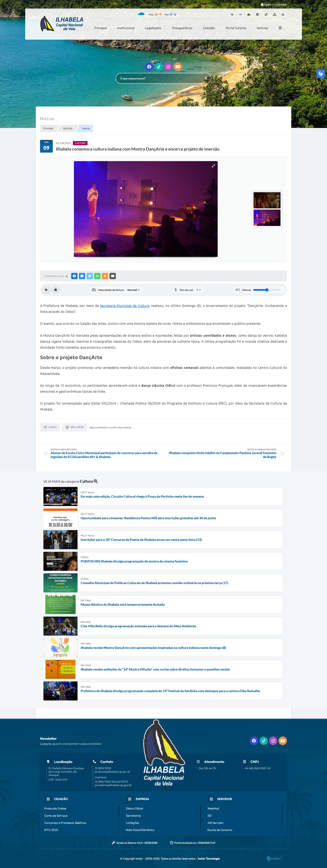This screenshot has height=868, width=327.
Task: Click the volume speaker icon
Action: tap(238, 290)
